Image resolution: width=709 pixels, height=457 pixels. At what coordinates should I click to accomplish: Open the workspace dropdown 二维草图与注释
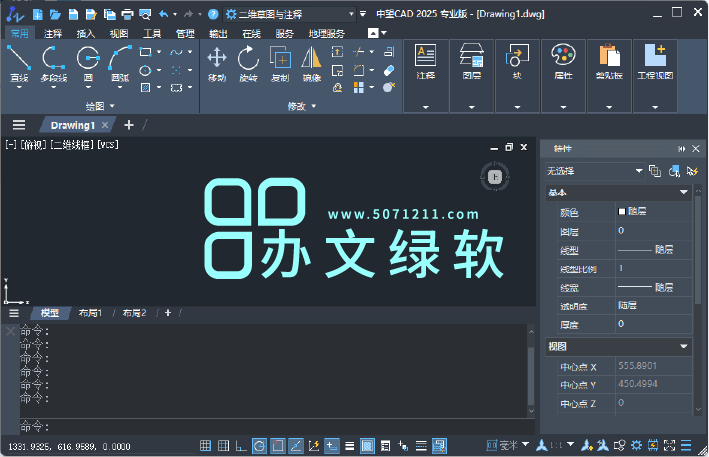pyautogui.click(x=289, y=14)
